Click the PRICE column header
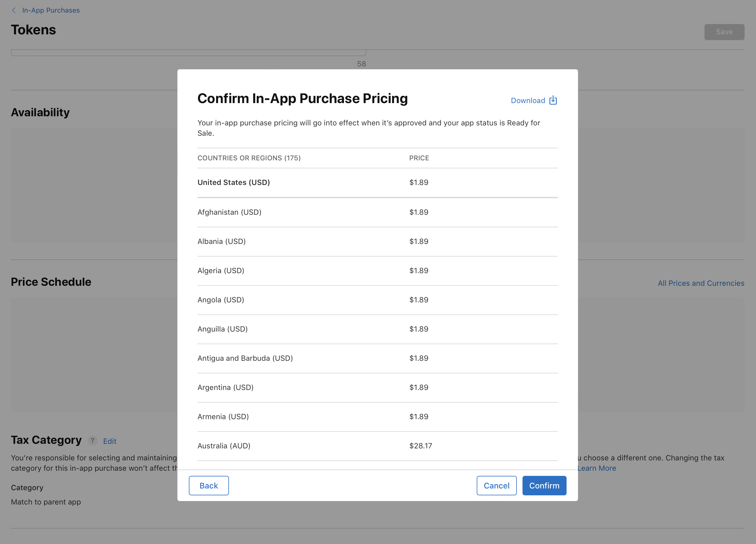 419,158
